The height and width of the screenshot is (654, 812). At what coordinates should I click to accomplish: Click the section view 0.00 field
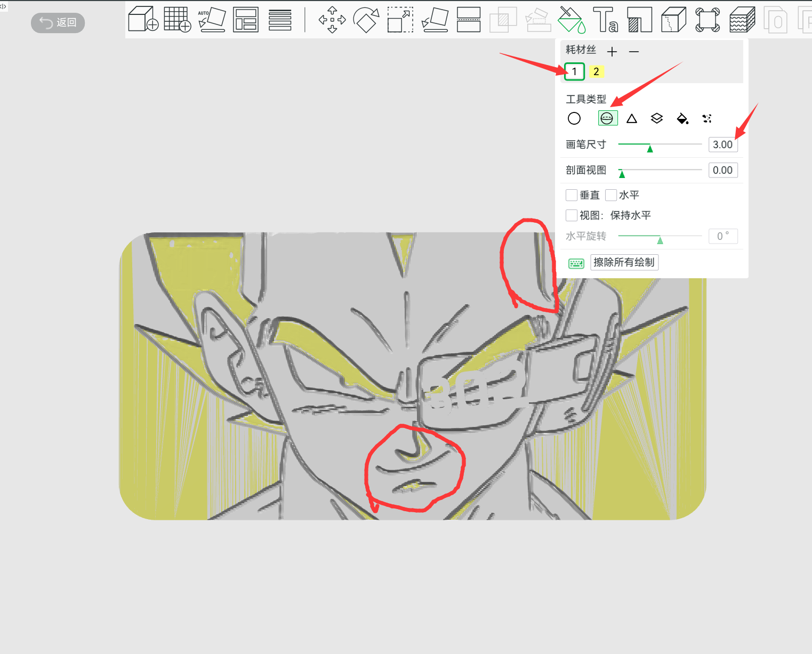point(723,170)
